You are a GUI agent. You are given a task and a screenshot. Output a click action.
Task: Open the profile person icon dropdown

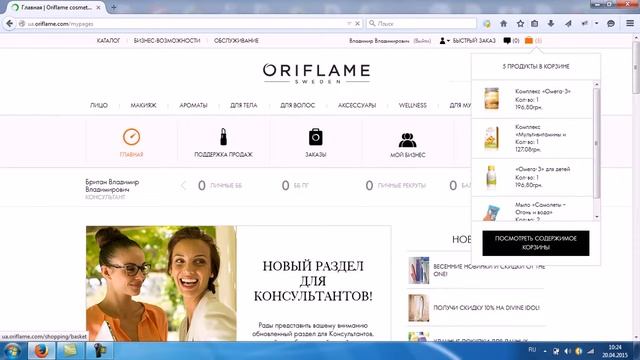point(444,40)
